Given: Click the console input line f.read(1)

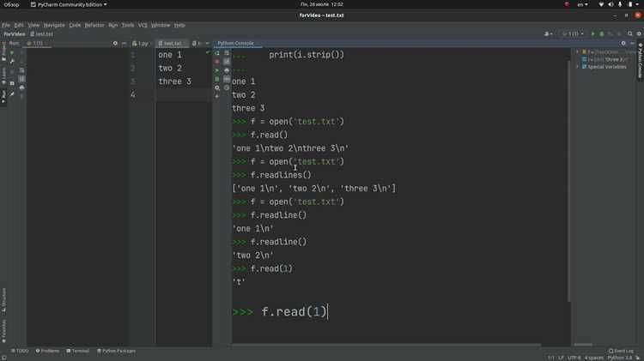Looking at the screenshot, I should coord(295,312).
